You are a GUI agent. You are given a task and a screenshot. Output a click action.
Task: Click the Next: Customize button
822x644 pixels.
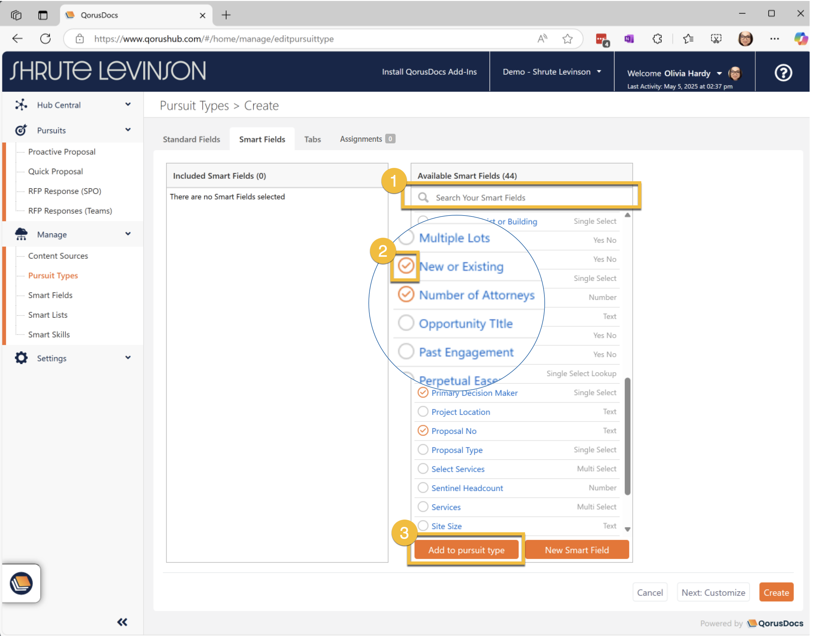click(713, 592)
